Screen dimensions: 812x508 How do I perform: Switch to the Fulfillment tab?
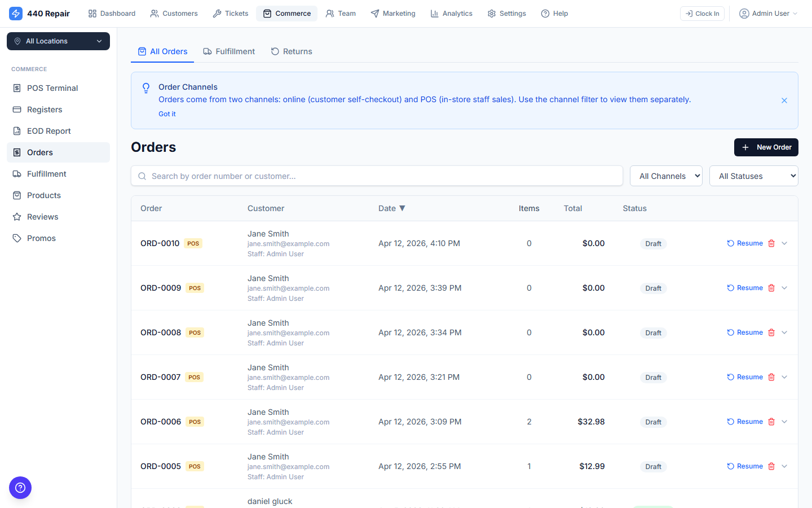pos(229,51)
